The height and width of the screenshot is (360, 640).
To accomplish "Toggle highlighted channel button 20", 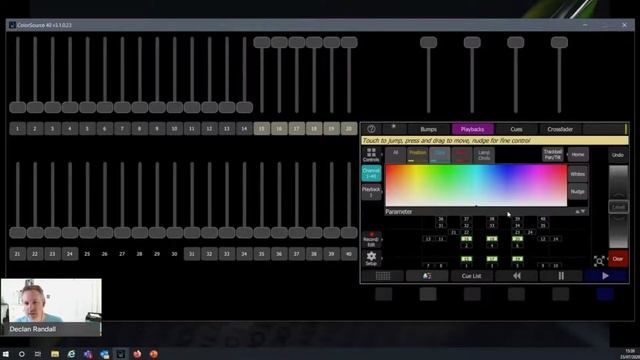I will 349,129.
